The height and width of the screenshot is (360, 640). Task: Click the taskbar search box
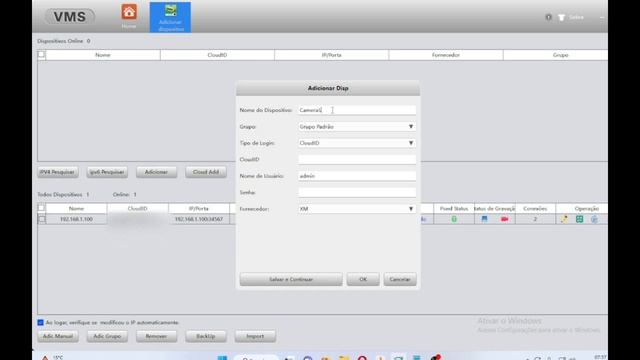[x=256, y=358]
